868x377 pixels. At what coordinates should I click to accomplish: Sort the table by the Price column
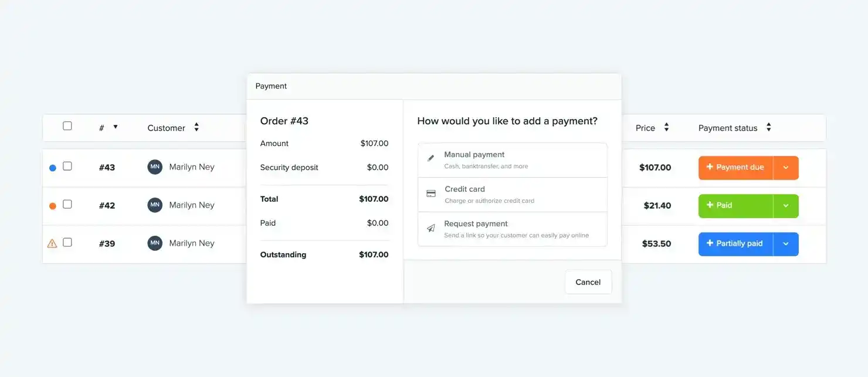[666, 127]
